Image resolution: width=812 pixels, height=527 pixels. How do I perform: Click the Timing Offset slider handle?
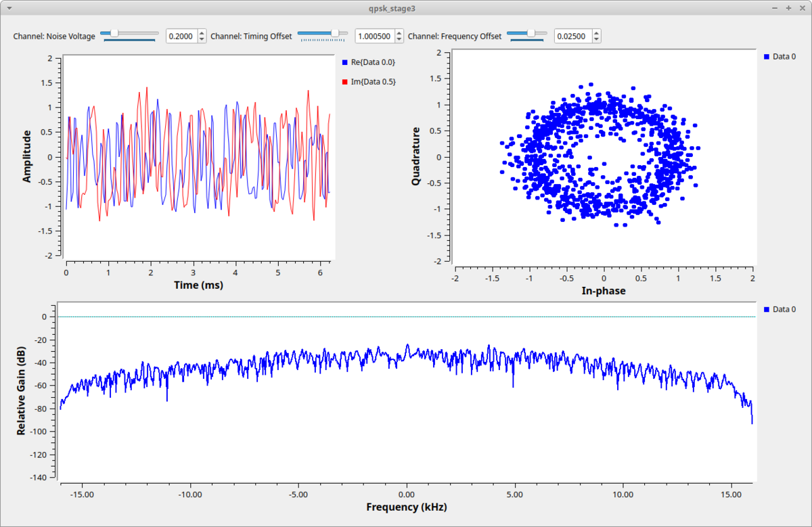point(334,32)
